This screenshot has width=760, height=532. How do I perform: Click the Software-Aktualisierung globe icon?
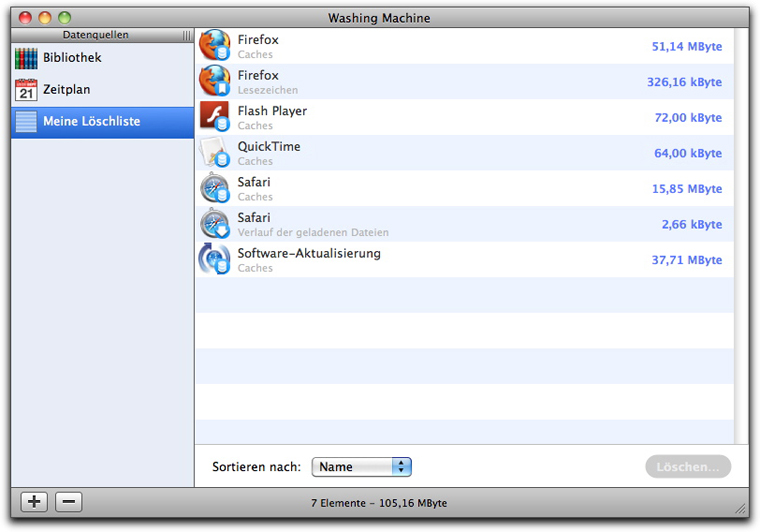[x=214, y=259]
